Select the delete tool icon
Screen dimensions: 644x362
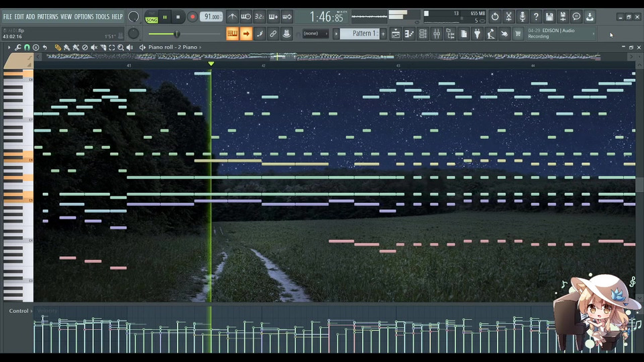coord(85,48)
